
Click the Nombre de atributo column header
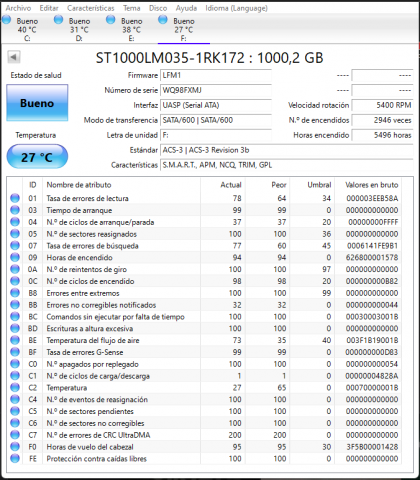click(x=122, y=185)
